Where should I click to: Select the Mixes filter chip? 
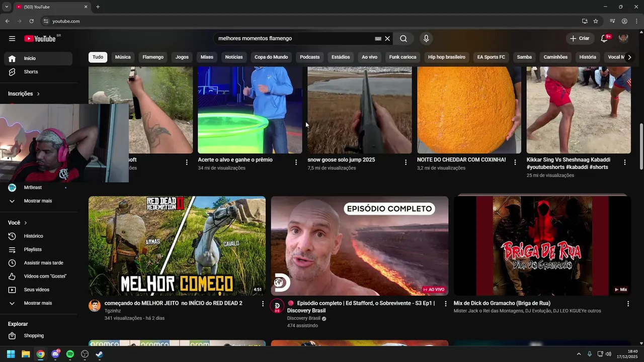[x=207, y=57]
